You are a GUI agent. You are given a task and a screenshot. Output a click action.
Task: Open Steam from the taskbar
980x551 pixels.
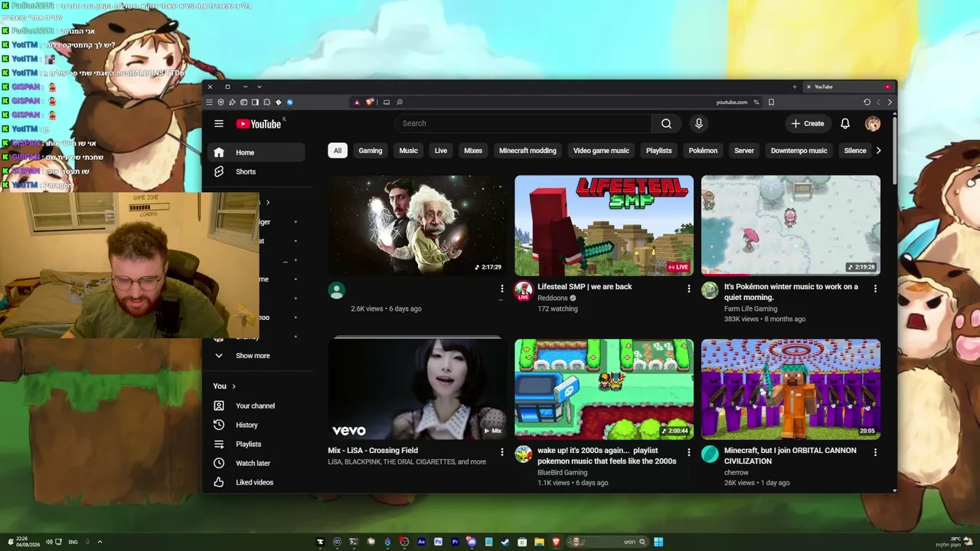[505, 542]
